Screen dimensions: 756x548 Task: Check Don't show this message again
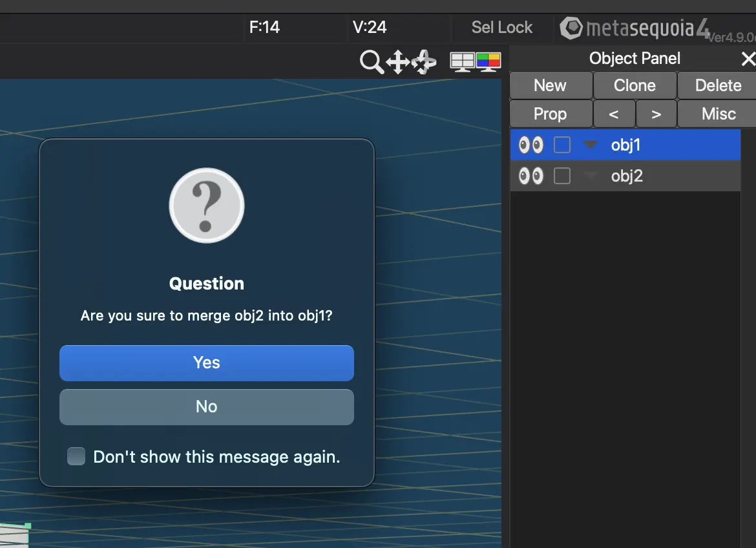click(x=76, y=456)
